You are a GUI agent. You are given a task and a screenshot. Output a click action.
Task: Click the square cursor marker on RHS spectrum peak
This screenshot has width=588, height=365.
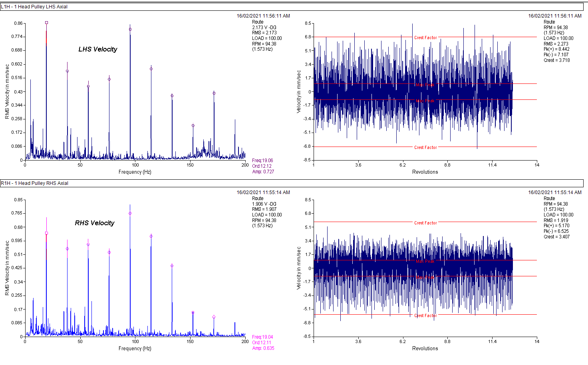[46, 233]
